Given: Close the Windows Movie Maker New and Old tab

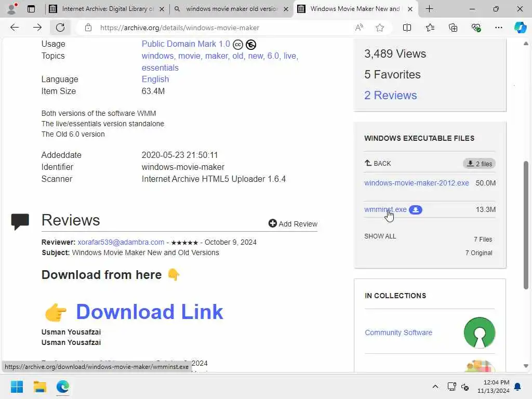Looking at the screenshot, I should (x=410, y=9).
